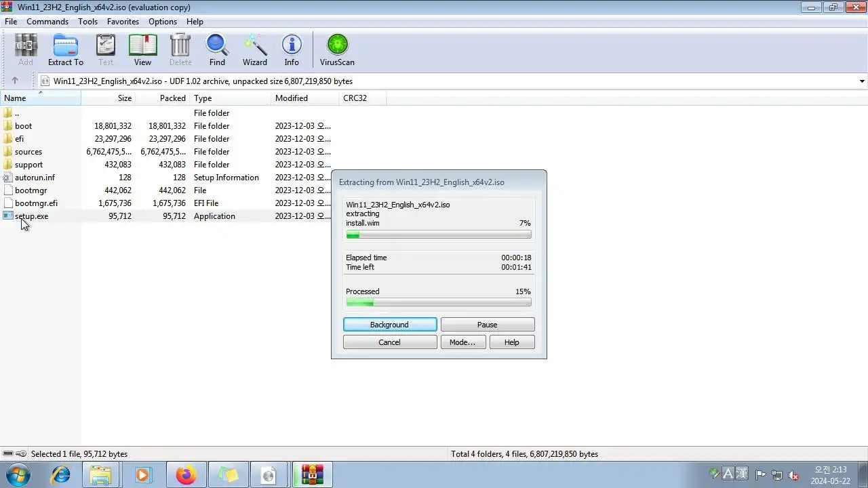Sort by the Name column header

[41, 98]
